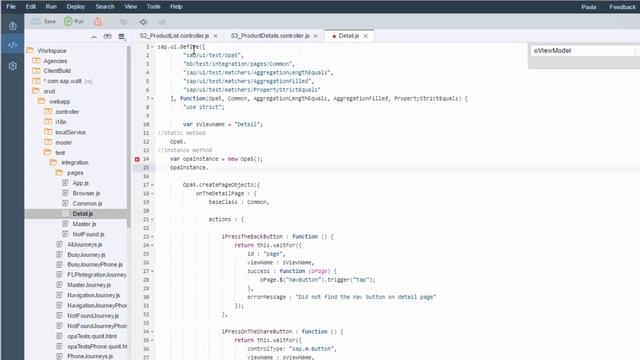Open the workspace tree menu icon
Screen dimensions: 640x360
pyautogui.click(x=122, y=37)
